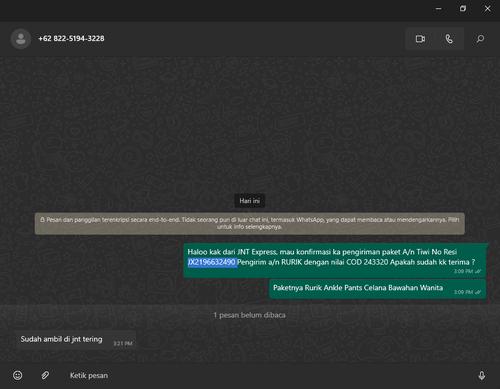Minimize the WhatsApp window
The width and height of the screenshot is (500, 389).
tap(439, 9)
